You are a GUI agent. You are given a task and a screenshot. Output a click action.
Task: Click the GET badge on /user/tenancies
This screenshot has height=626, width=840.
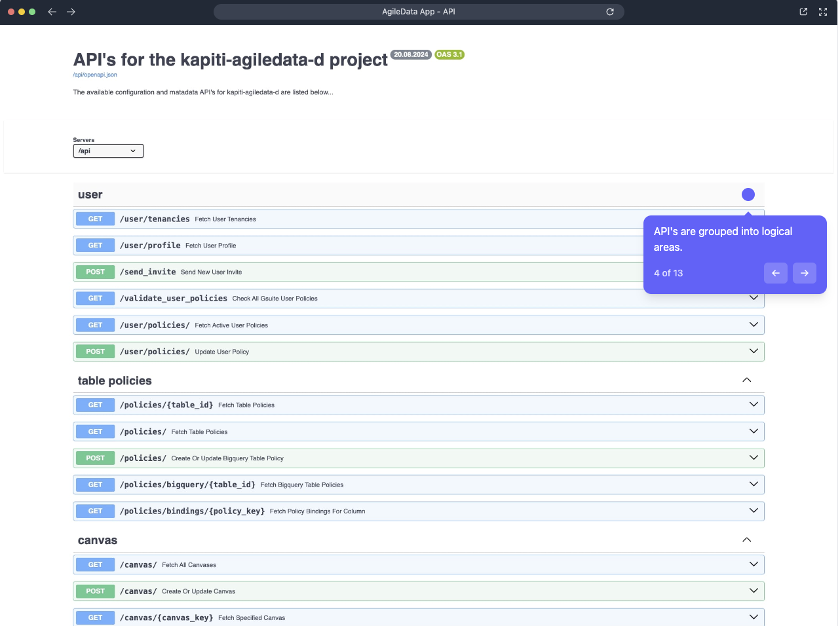(94, 219)
